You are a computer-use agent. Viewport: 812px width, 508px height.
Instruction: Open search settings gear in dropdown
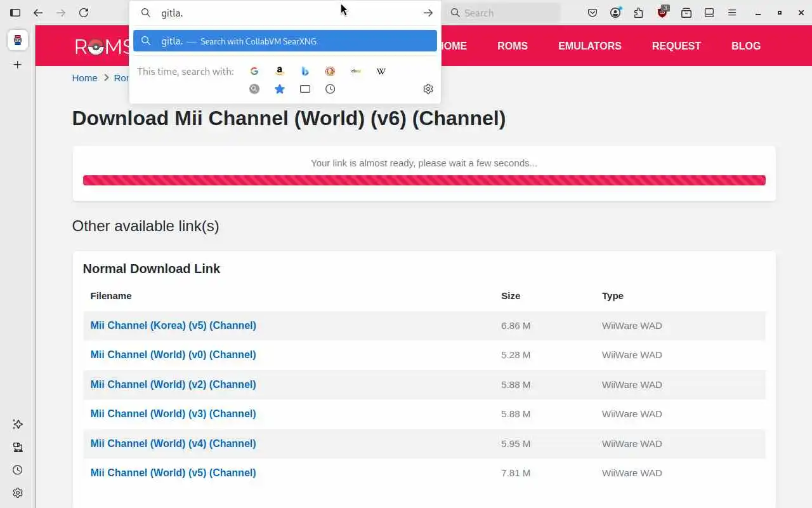click(428, 89)
